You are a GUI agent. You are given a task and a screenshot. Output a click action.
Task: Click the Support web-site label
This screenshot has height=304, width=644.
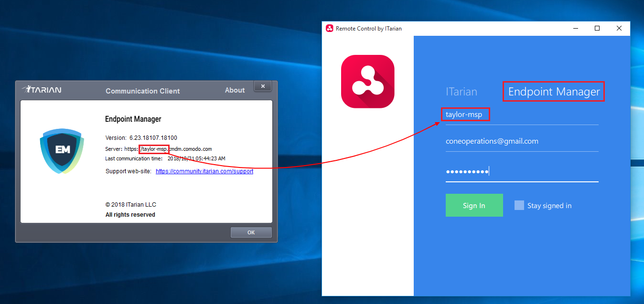129,171
